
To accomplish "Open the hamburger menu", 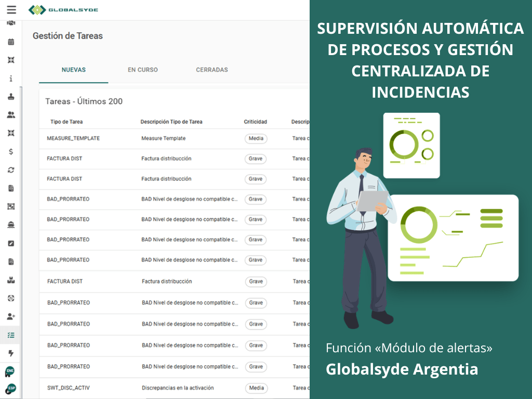I will click(x=11, y=9).
